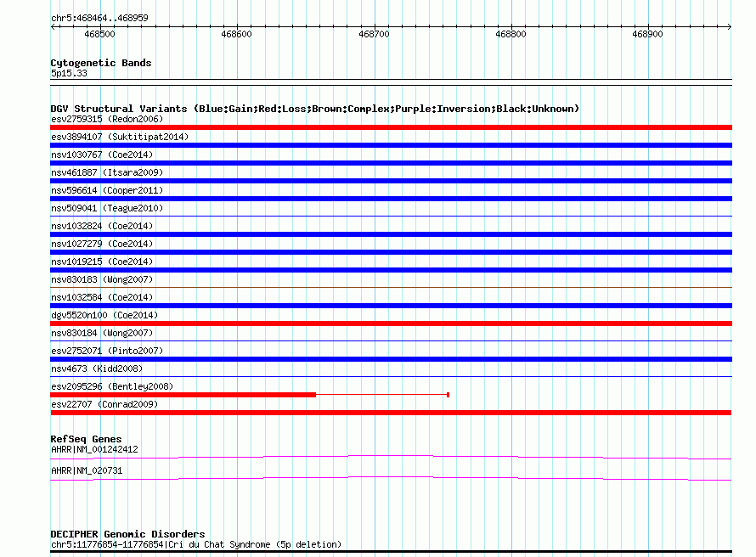Open gene AHRR|NM_020731 label

[87, 470]
